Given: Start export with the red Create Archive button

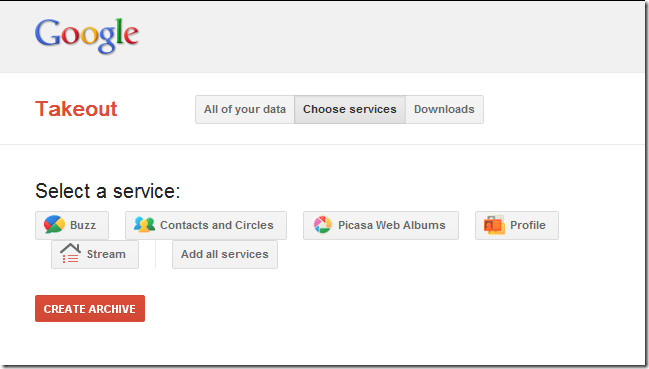Looking at the screenshot, I should pyautogui.click(x=90, y=308).
